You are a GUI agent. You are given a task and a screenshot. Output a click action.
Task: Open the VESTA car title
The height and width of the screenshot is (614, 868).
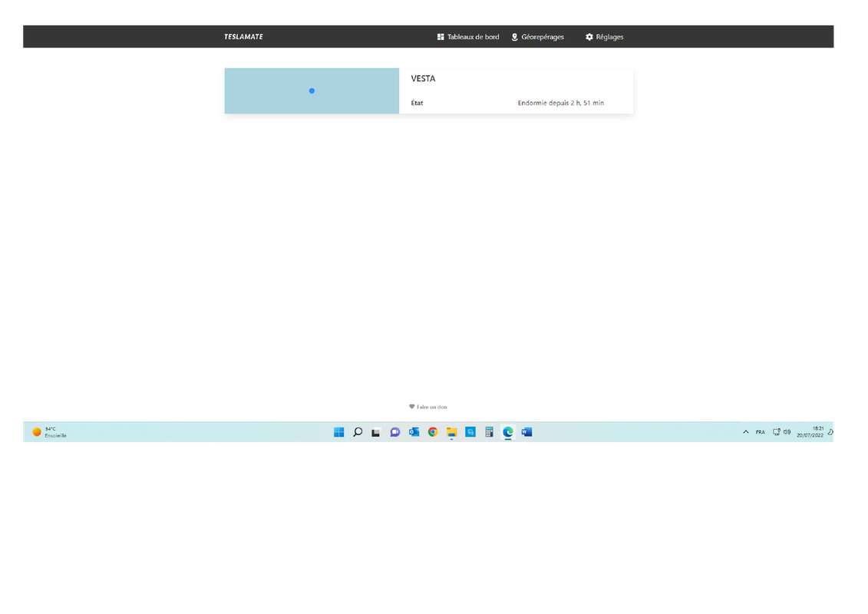(x=423, y=78)
